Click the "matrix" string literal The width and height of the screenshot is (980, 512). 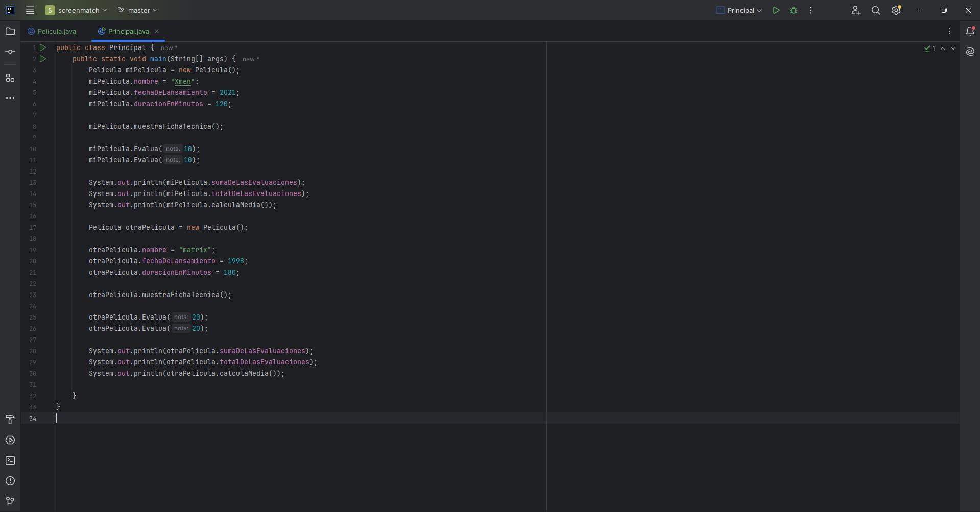[x=195, y=250]
